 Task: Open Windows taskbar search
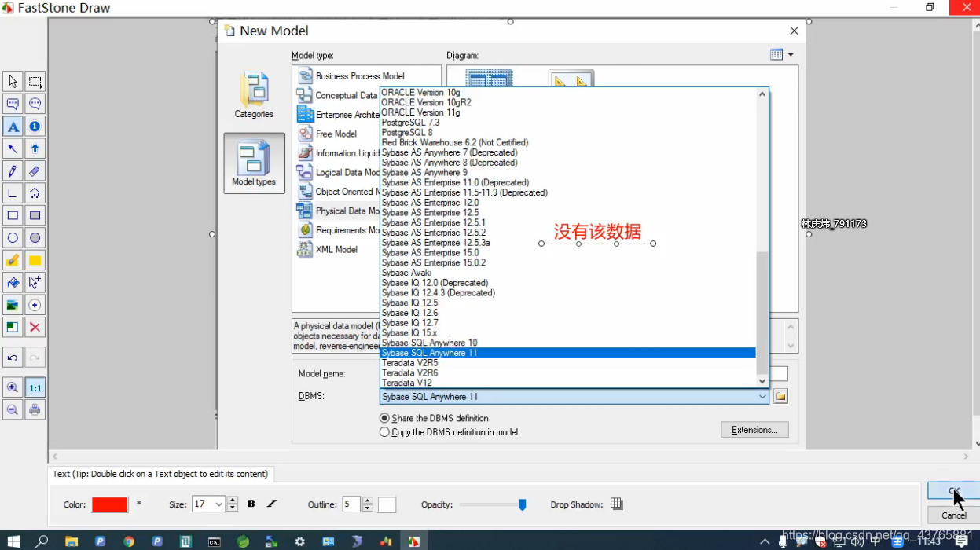click(42, 541)
